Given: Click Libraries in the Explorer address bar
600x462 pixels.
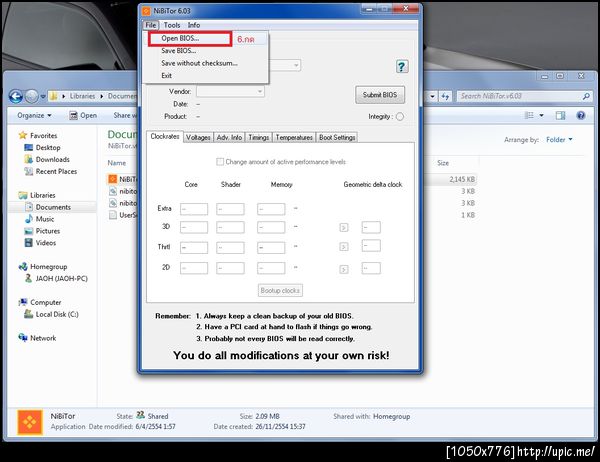Looking at the screenshot, I should pos(82,96).
